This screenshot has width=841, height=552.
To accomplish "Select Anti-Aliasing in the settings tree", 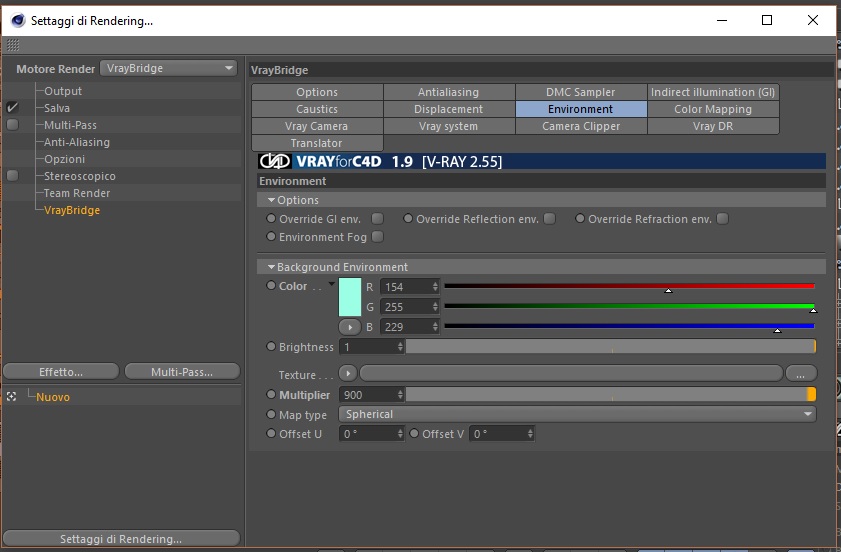I will coord(77,142).
